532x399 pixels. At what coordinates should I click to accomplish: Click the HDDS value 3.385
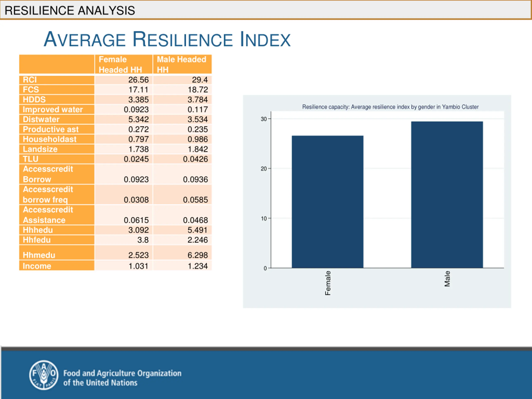point(138,100)
